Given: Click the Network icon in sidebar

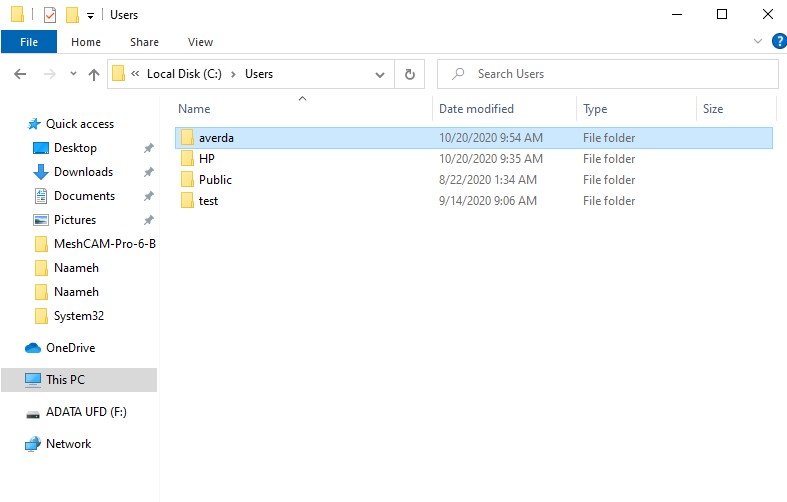Looking at the screenshot, I should 33,444.
